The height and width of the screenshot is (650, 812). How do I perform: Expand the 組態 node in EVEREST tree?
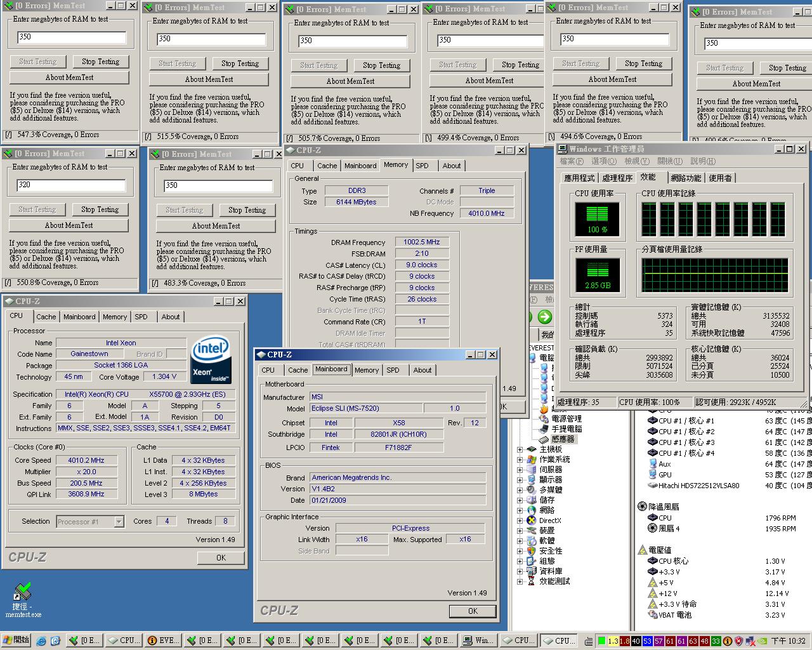[520, 561]
